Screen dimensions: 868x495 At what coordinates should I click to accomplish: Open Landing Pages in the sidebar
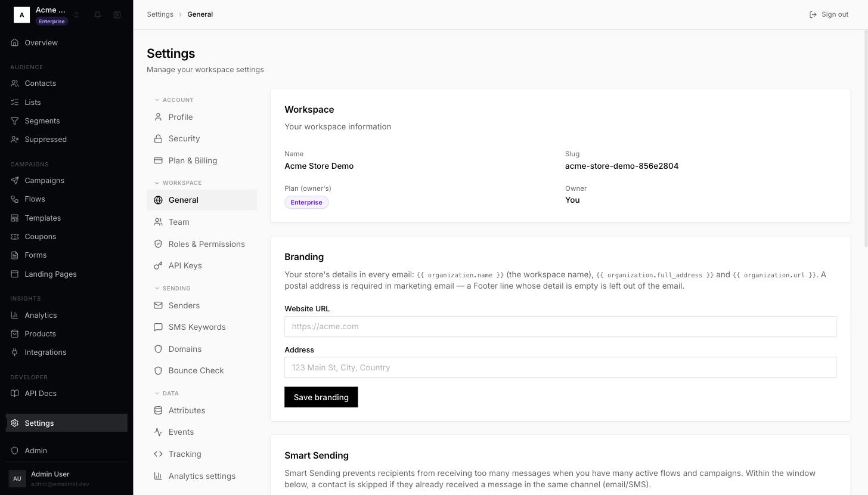[x=67, y=274]
